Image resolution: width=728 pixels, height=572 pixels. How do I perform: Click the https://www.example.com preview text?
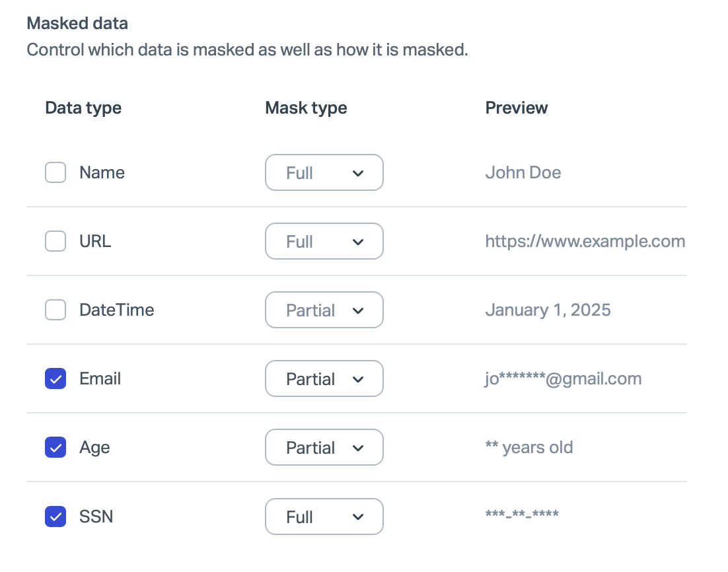click(585, 242)
